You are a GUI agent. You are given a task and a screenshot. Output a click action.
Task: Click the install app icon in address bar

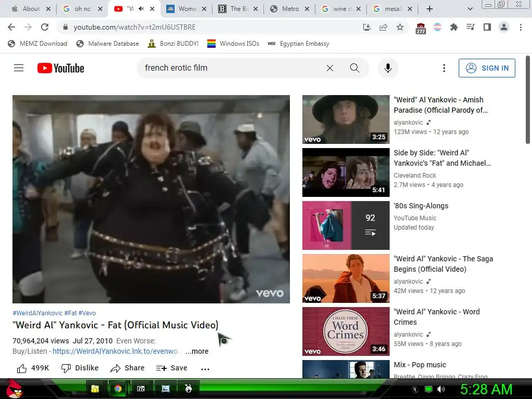pyautogui.click(x=366, y=27)
